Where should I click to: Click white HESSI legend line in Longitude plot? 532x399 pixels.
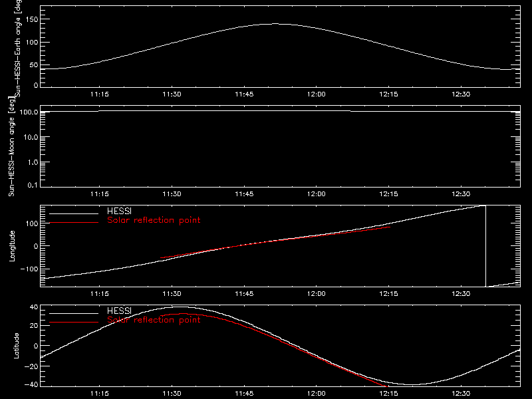[x=74, y=213]
